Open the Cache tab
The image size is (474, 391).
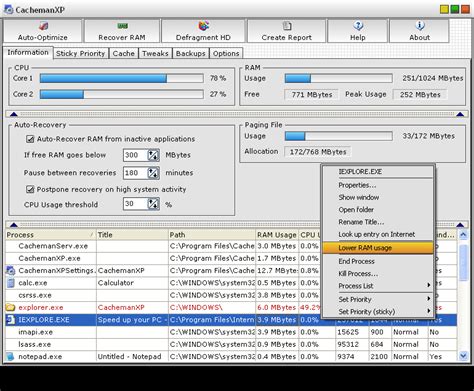123,53
